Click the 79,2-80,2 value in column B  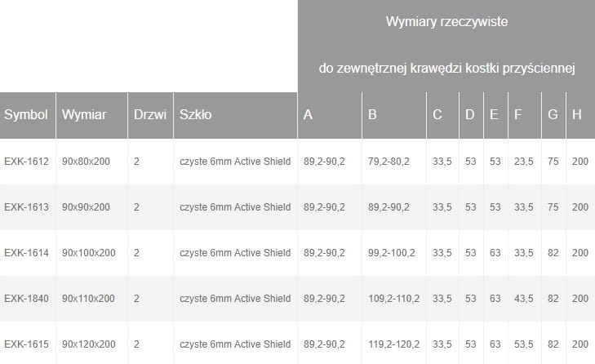[389, 162]
